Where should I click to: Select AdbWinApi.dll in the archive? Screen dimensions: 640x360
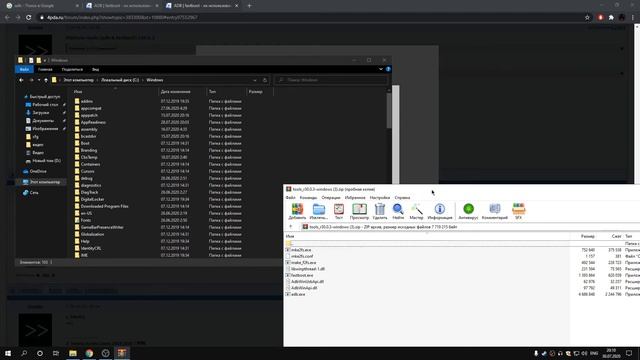(x=304, y=288)
